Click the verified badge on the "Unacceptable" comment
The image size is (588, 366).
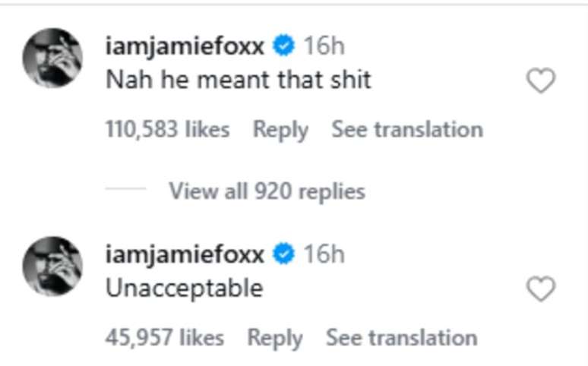pos(284,254)
